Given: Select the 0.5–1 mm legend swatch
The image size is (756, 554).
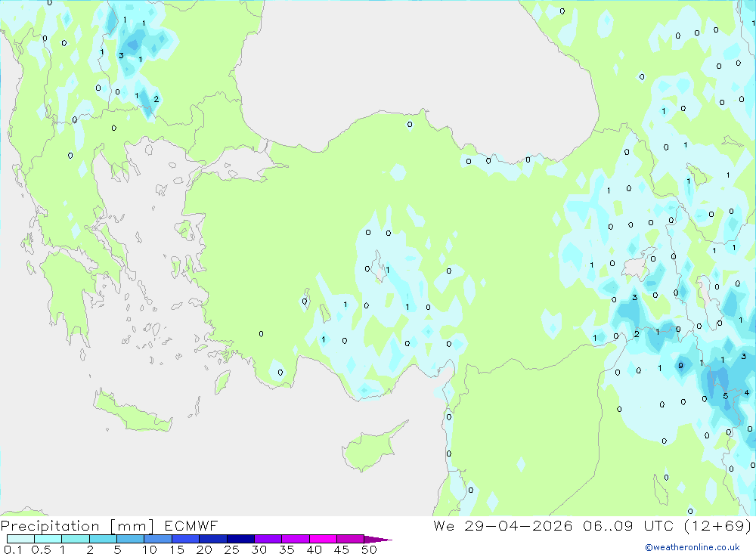Looking at the screenshot, I should point(48,539).
